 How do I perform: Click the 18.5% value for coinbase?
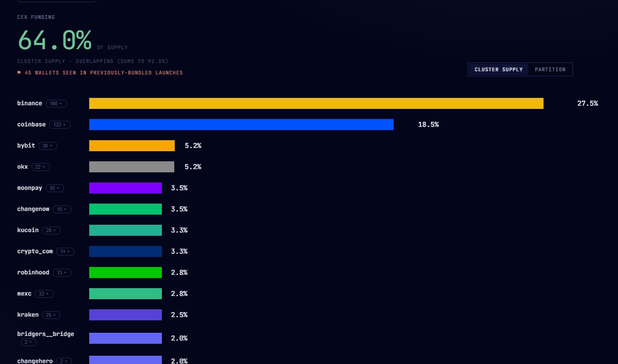click(428, 125)
